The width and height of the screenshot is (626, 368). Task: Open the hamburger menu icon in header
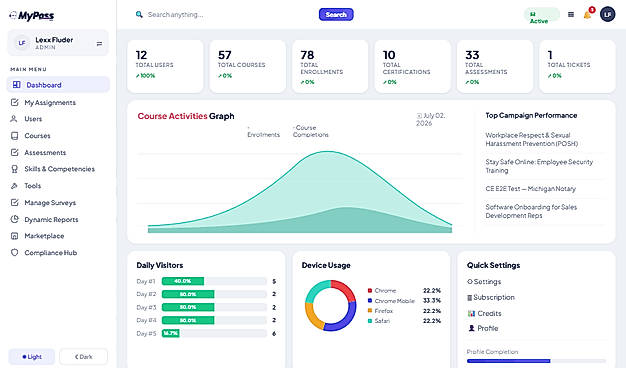pos(571,15)
